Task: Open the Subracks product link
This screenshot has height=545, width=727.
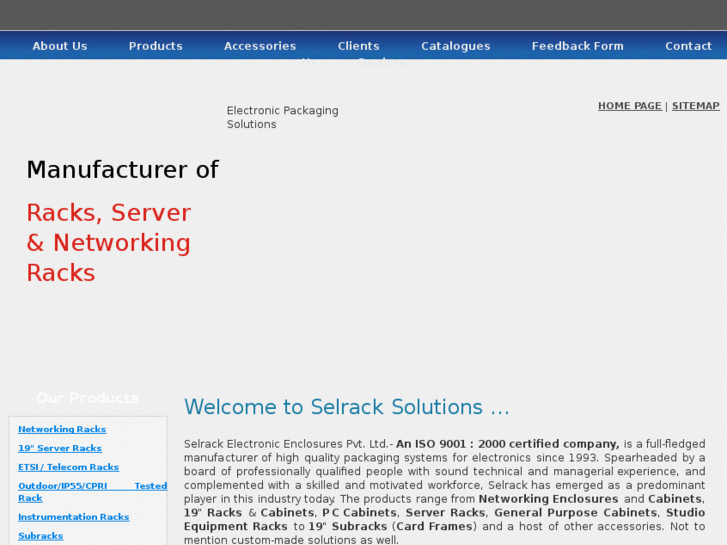Action: coord(40,536)
